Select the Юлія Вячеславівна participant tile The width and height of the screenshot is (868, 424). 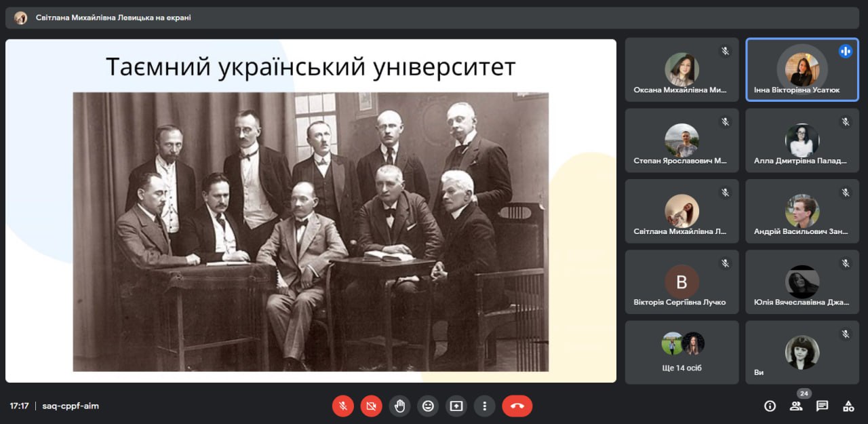[802, 282]
